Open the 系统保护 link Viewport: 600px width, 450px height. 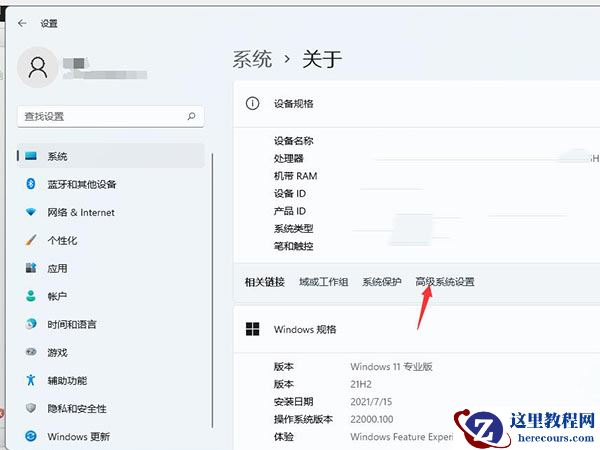(382, 282)
